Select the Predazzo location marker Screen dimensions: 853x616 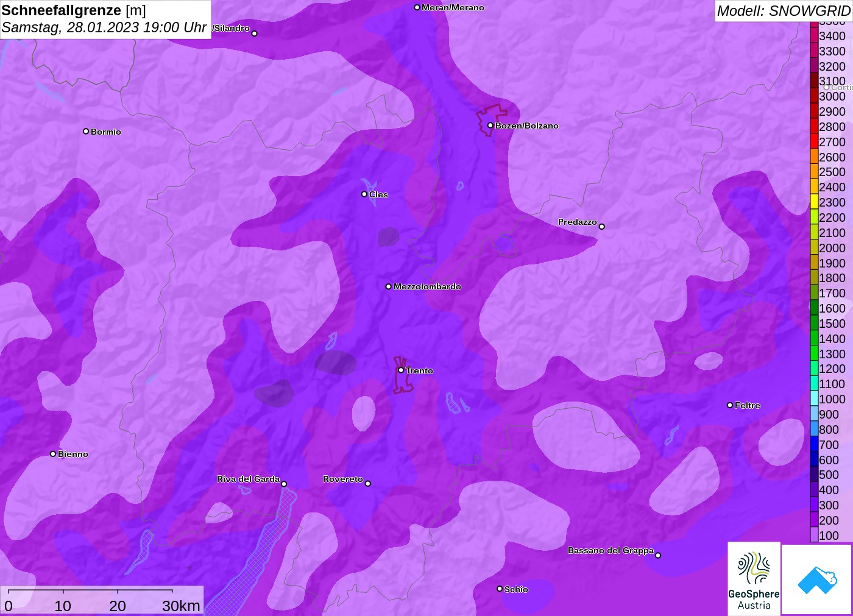pyautogui.click(x=601, y=227)
